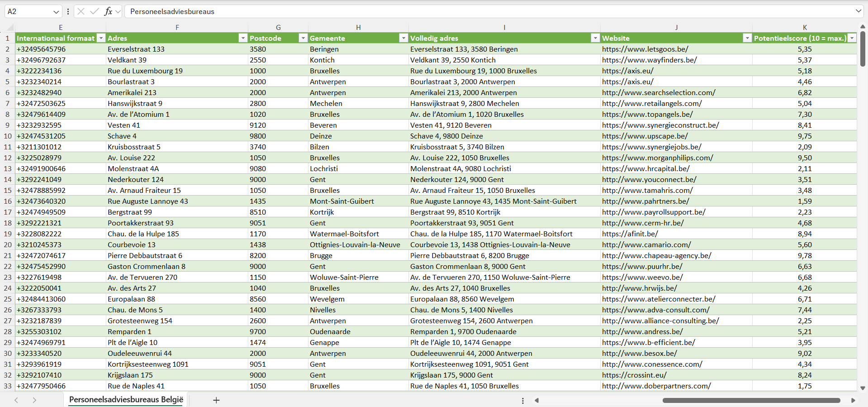Click the Cancel entry X icon
This screenshot has width=868, height=407.
(x=81, y=11)
